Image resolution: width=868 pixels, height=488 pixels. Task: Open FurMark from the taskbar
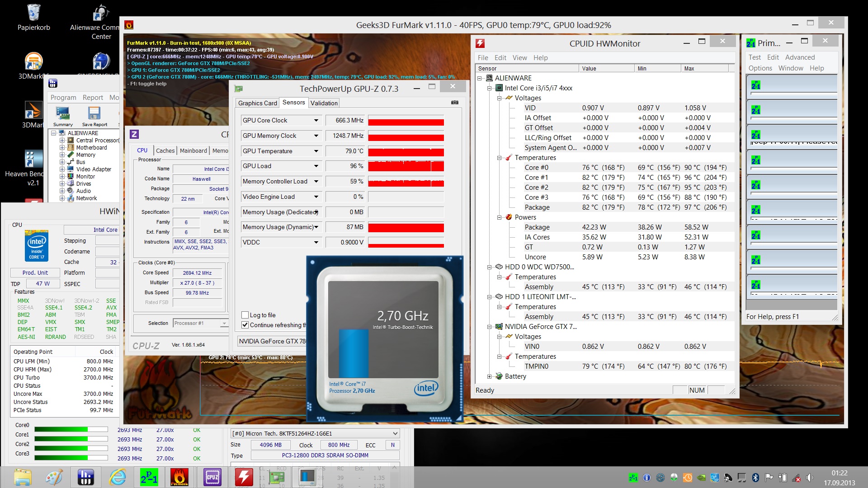pos(179,477)
